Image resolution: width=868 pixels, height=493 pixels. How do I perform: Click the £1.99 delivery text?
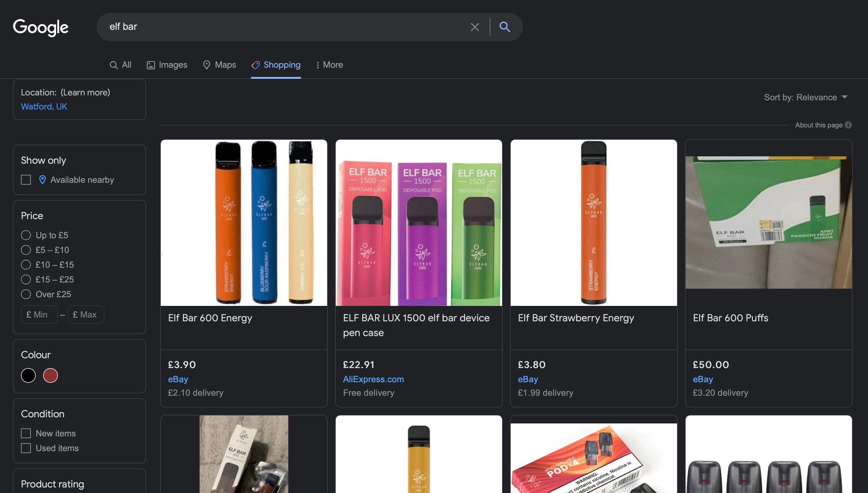coord(546,393)
